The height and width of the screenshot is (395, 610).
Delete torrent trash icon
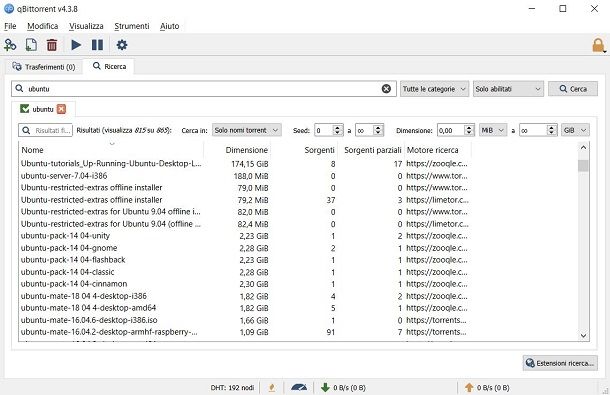52,45
